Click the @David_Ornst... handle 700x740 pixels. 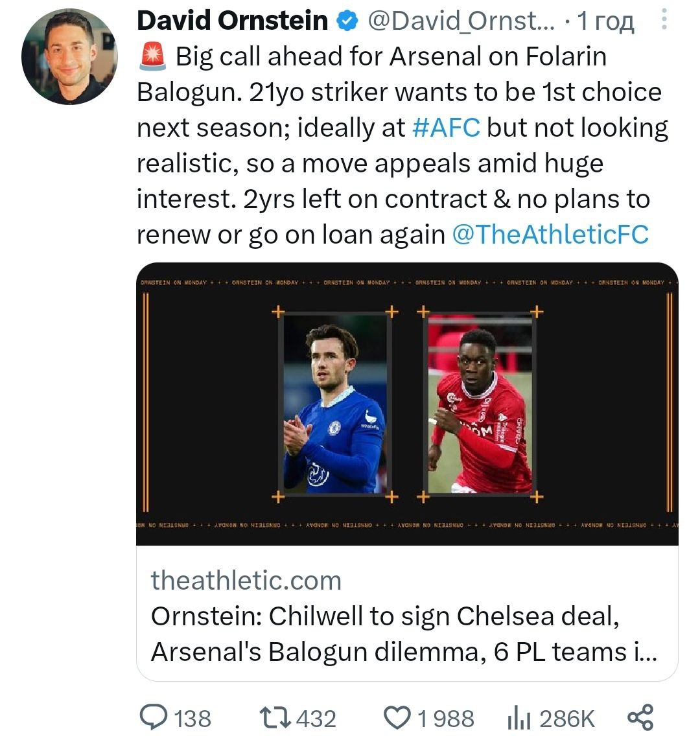[461, 22]
